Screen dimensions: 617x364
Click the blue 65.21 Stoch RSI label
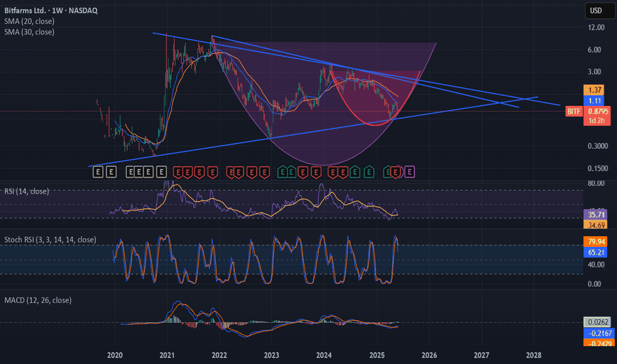[594, 252]
